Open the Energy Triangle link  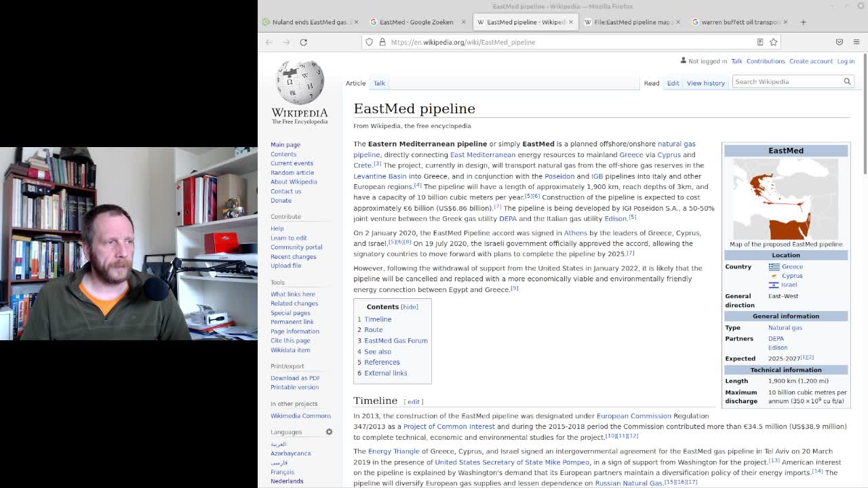click(393, 451)
